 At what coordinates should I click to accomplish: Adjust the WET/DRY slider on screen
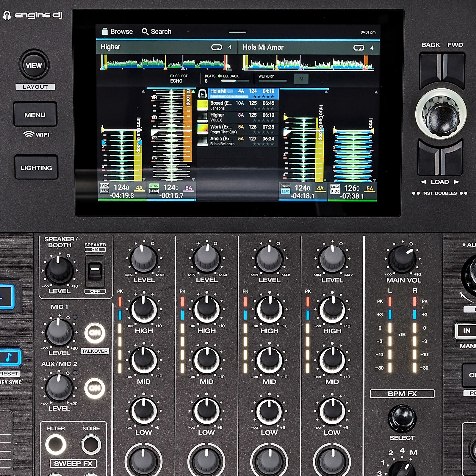point(273,81)
